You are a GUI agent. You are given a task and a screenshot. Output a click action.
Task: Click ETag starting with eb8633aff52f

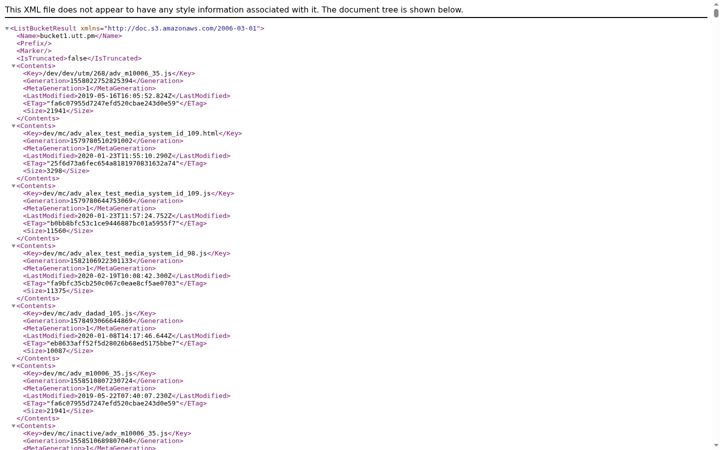point(113,343)
